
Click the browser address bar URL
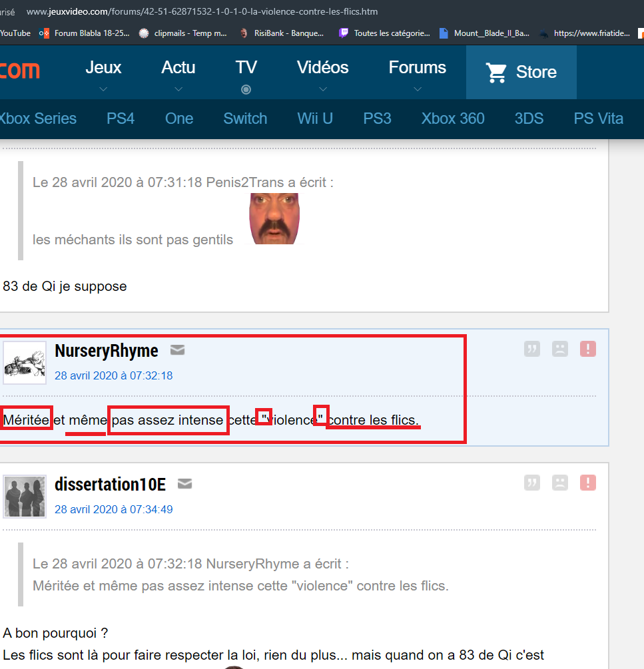202,11
